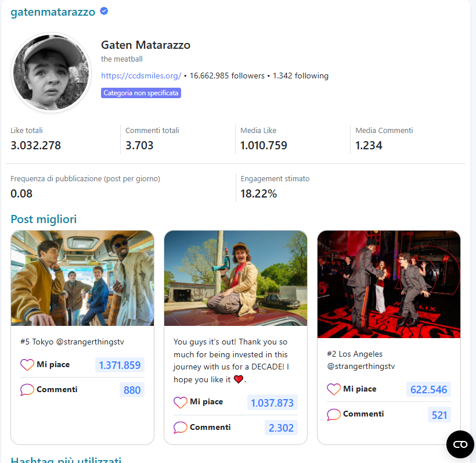Click the black round floating button
The width and height of the screenshot is (476, 463).
pos(460,444)
